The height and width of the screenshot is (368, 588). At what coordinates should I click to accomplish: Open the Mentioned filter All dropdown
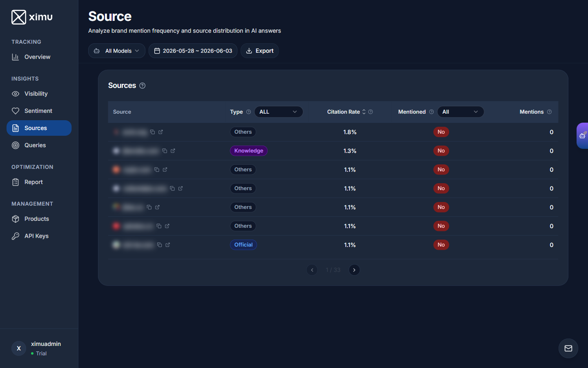point(461,112)
